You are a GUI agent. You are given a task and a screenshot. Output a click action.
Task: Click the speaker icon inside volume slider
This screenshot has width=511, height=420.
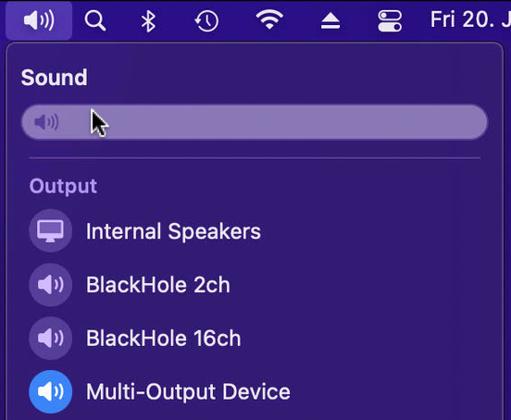coord(46,122)
